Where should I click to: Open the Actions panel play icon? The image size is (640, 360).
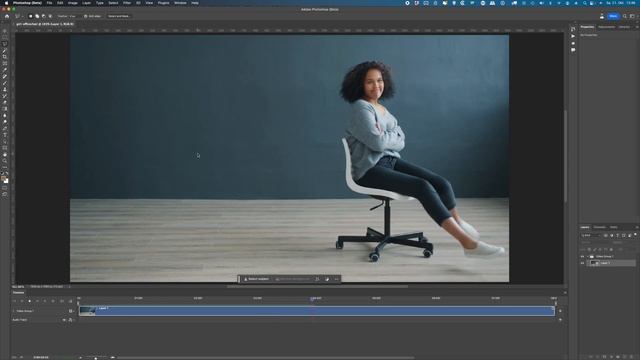(x=573, y=36)
